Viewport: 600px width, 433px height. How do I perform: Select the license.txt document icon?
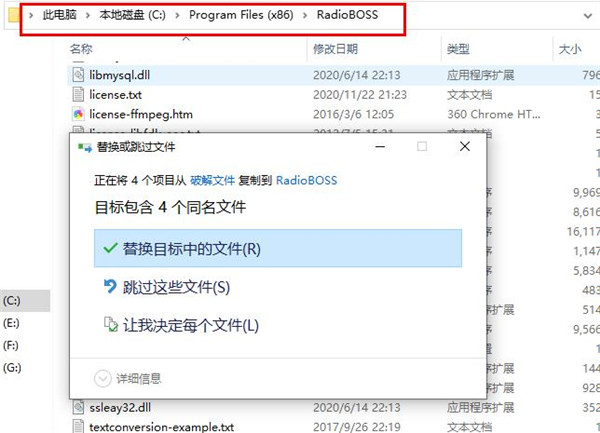(78, 94)
